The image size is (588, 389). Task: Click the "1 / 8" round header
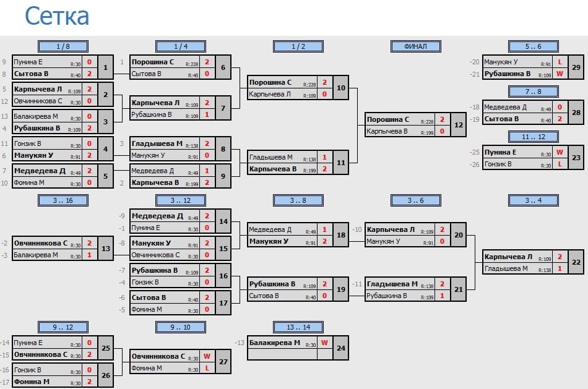tap(63, 46)
